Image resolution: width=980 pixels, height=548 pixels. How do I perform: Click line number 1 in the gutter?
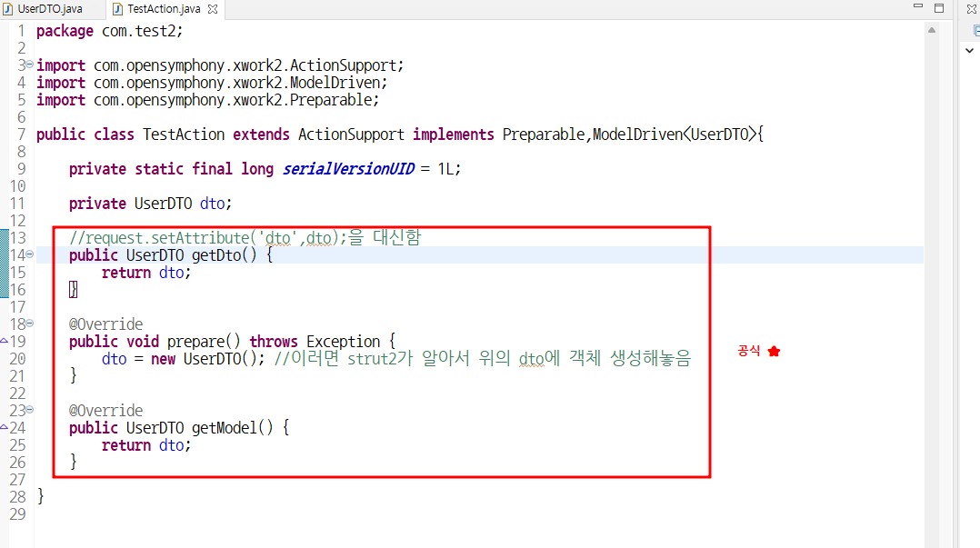[x=21, y=31]
